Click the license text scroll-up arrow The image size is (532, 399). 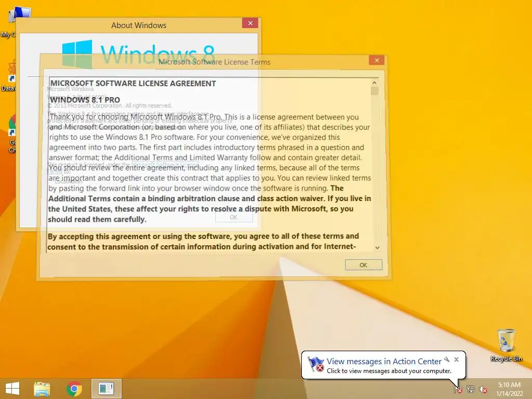(374, 83)
